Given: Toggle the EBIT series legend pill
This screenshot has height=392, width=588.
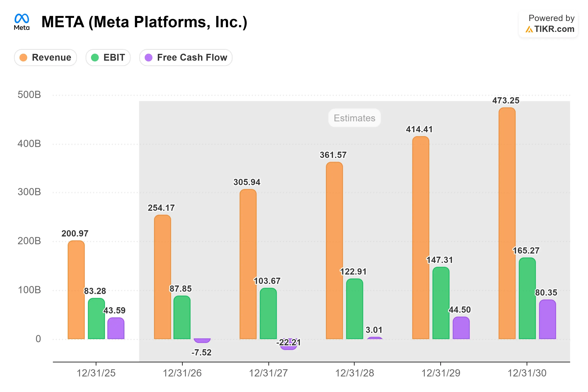Looking at the screenshot, I should click(108, 58).
